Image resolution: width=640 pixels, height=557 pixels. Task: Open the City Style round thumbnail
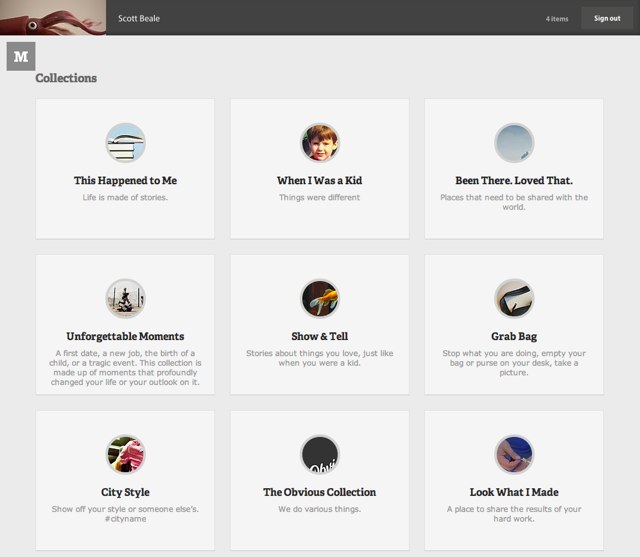point(126,454)
